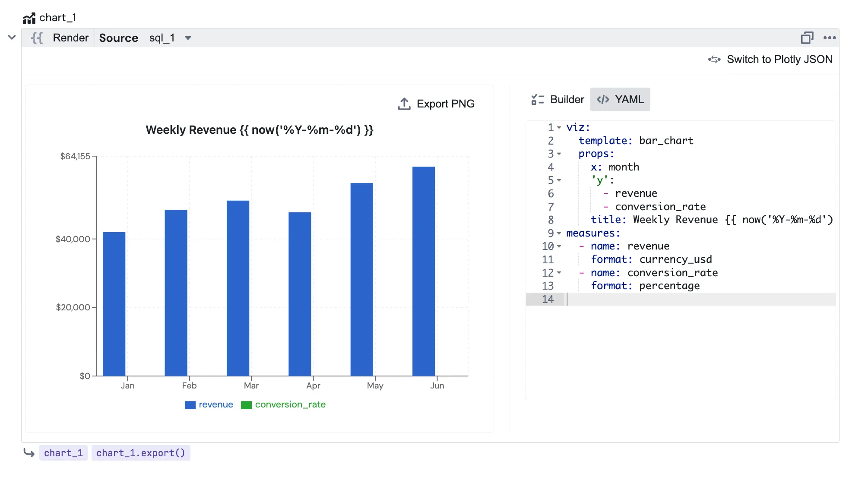
Task: Click the Jun x-axis label
Action: click(437, 385)
